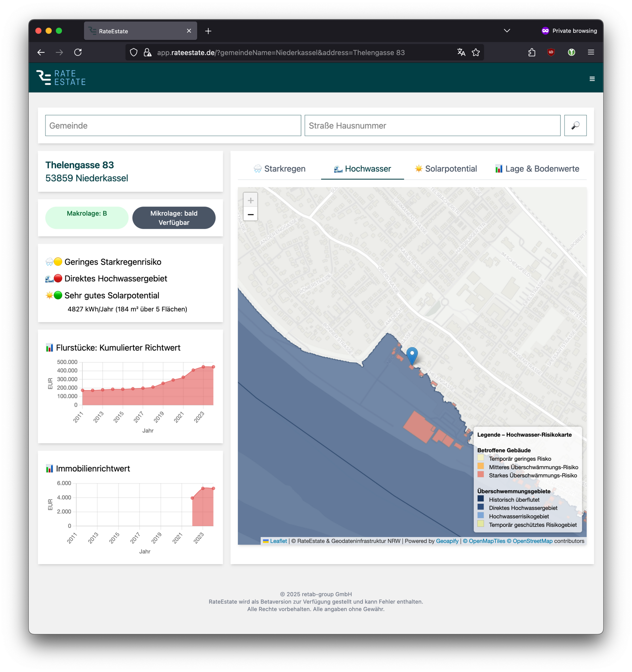Open Firefox application menu

591,52
